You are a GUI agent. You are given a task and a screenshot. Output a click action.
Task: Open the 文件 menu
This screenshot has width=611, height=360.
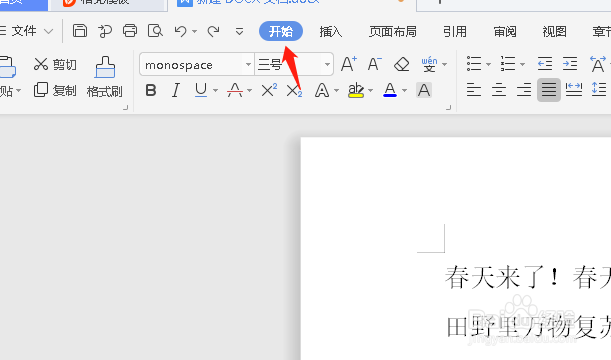pos(23,31)
